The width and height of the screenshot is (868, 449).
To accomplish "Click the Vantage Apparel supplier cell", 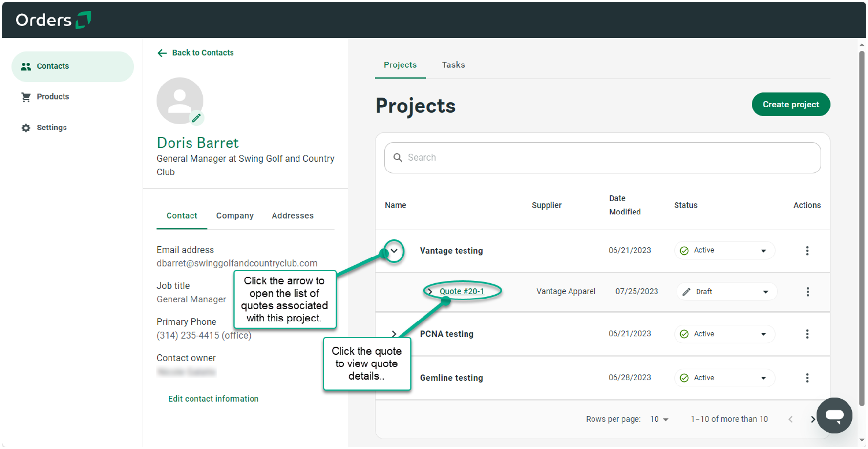I will point(566,292).
